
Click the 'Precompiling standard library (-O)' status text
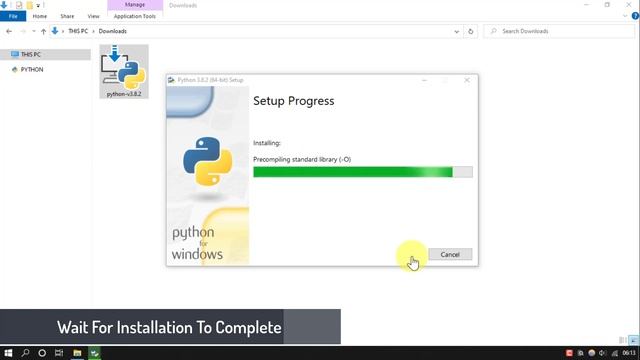pyautogui.click(x=302, y=159)
